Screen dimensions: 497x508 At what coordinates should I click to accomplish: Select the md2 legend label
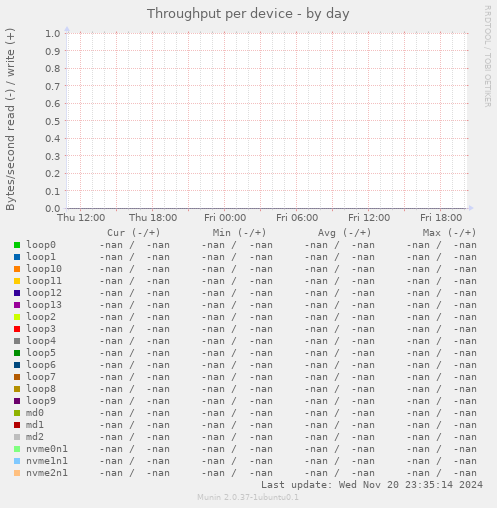(x=35, y=437)
